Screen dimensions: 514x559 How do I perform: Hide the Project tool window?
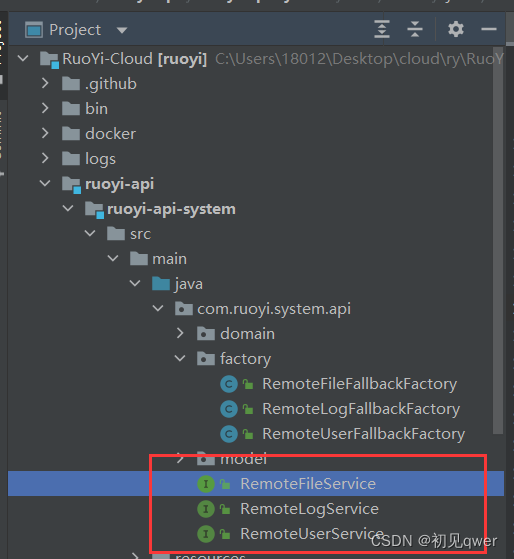[489, 29]
